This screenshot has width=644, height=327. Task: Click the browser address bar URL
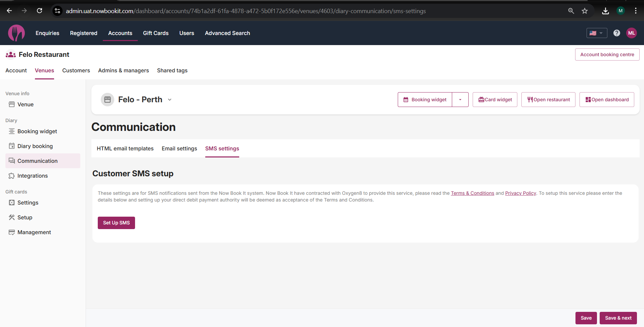click(245, 11)
